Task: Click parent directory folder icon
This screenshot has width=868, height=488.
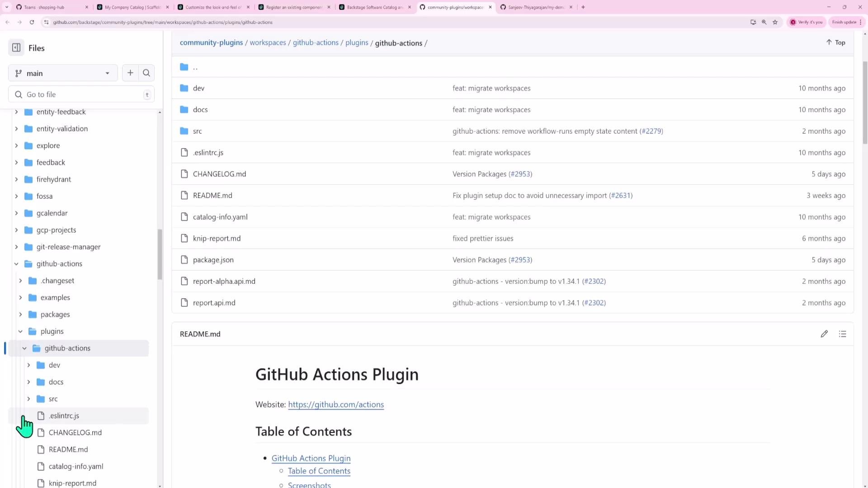Action: (x=184, y=67)
